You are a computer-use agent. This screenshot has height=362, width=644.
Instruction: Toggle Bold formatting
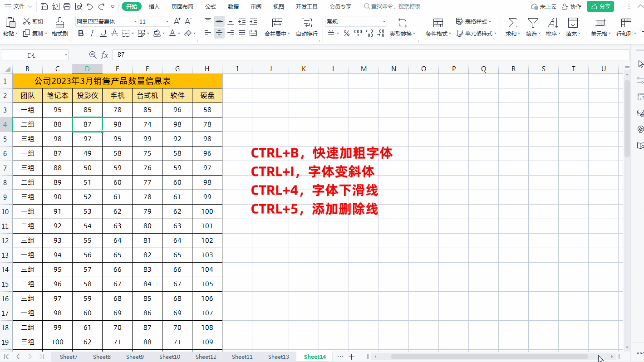coord(81,33)
